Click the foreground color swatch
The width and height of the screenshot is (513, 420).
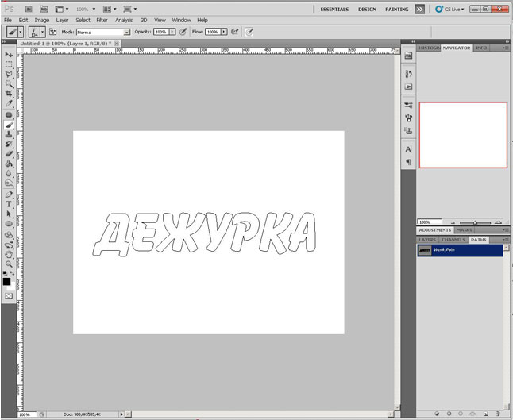pyautogui.click(x=7, y=281)
